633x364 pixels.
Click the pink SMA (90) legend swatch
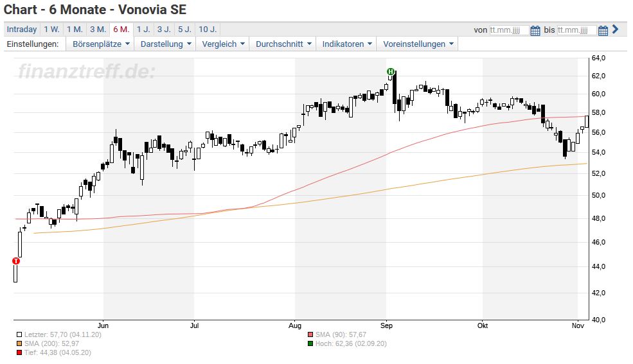tap(310, 334)
